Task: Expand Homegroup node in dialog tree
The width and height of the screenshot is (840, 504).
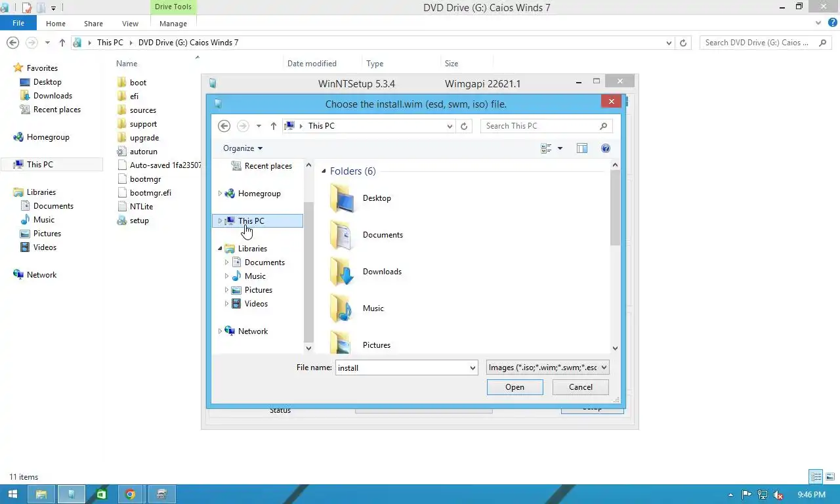Action: click(x=220, y=194)
